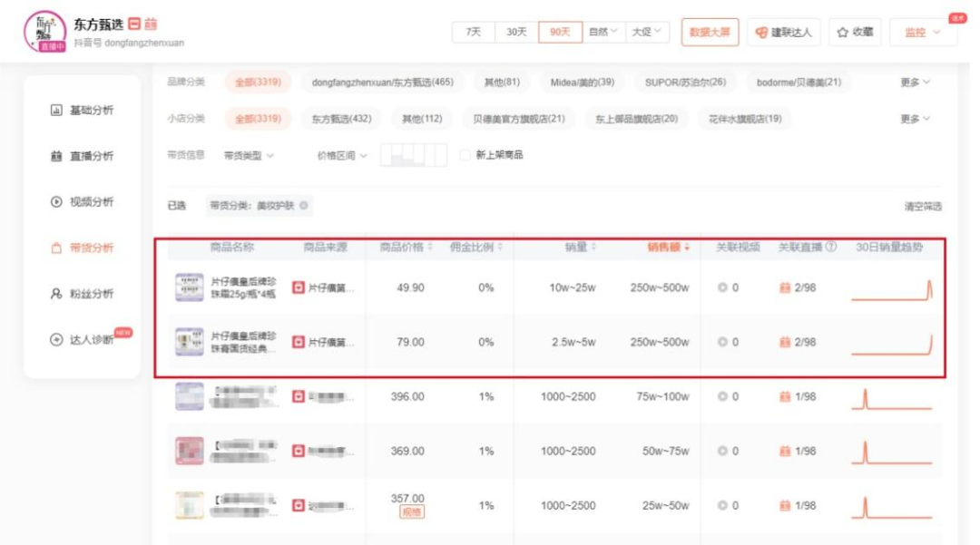Select 全部(3319) in the 小店分类 row
Screen dimensions: 980x545
pyautogui.click(x=258, y=119)
